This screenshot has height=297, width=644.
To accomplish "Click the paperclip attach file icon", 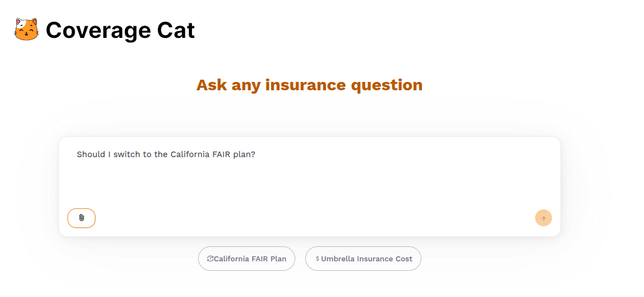I will click(81, 218).
